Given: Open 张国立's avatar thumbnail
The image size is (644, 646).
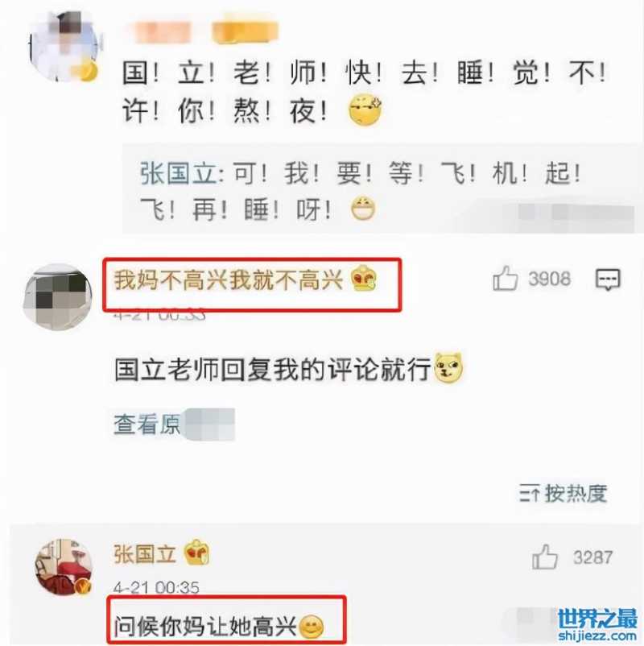Looking at the screenshot, I should pyautogui.click(x=64, y=567).
